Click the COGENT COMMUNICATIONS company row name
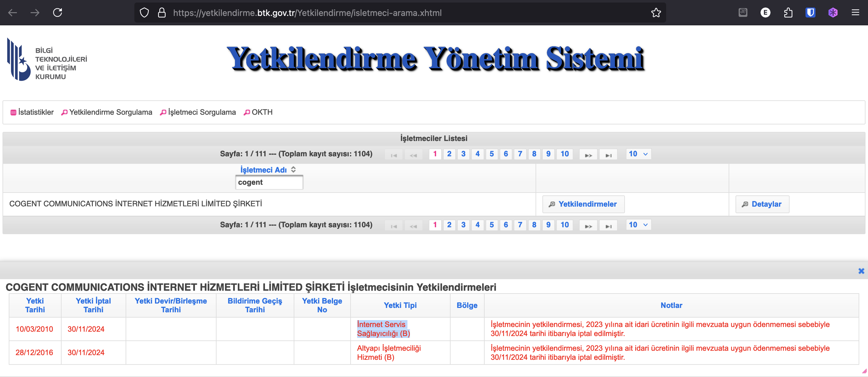The height and width of the screenshot is (377, 868). click(136, 204)
